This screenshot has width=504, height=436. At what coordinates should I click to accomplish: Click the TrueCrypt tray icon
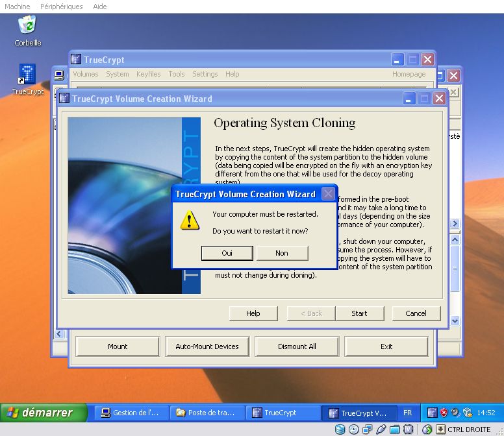[433, 413]
